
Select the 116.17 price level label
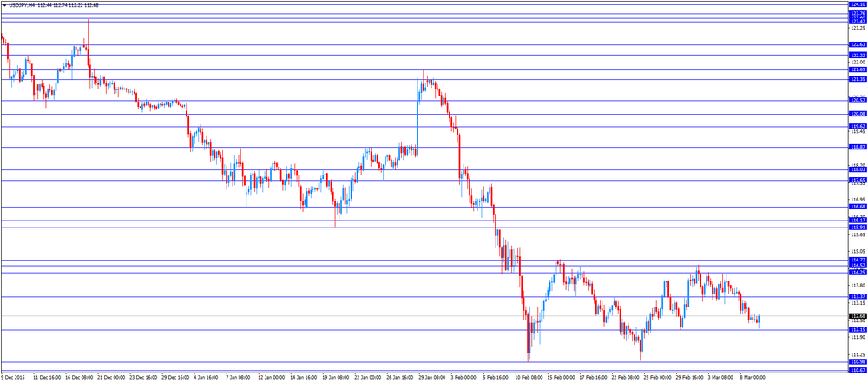tap(858, 221)
